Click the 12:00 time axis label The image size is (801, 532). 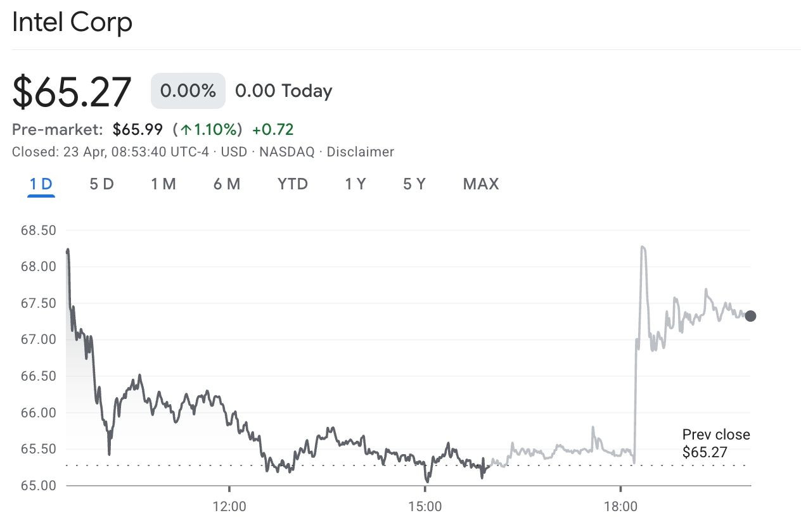[229, 507]
